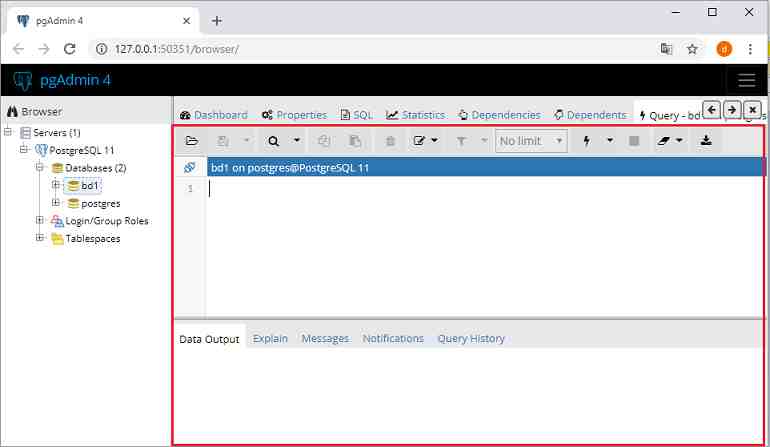
Task: Click the Delete trash icon
Action: [x=390, y=141]
